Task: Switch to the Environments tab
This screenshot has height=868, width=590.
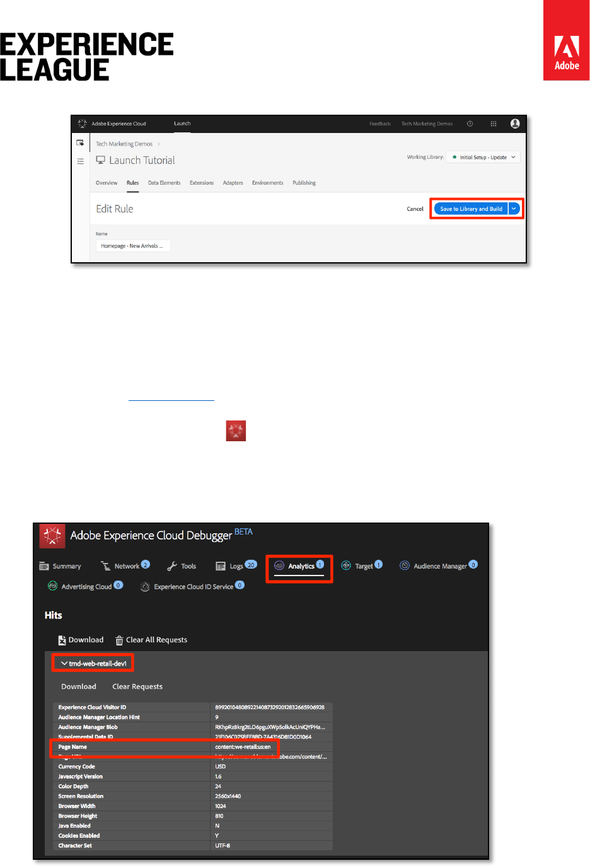Action: click(268, 183)
